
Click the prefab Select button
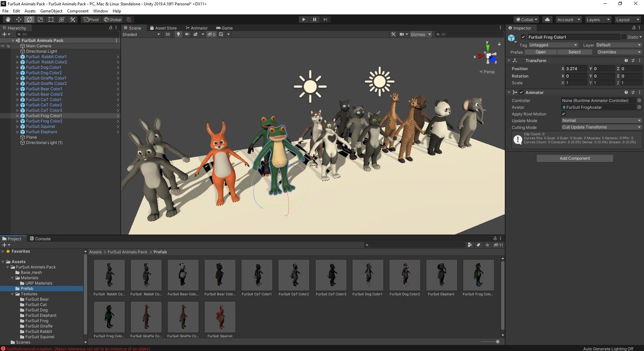(574, 52)
